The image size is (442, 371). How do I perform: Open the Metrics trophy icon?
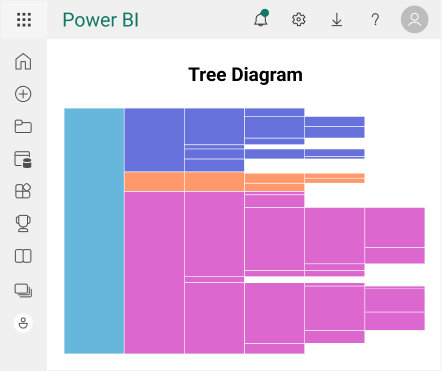[x=23, y=223]
